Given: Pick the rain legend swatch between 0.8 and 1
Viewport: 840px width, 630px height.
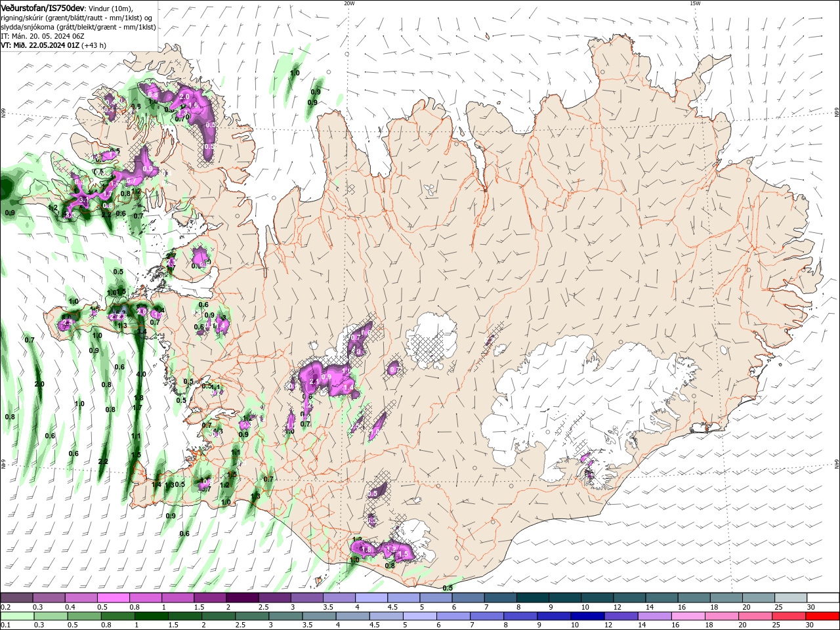Looking at the screenshot, I should [x=117, y=616].
